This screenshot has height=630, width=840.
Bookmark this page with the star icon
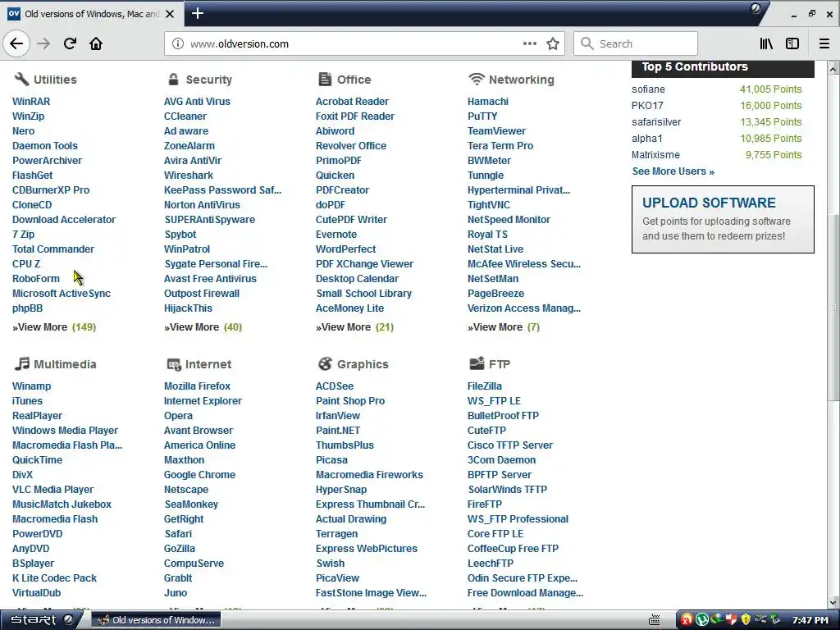coord(553,43)
